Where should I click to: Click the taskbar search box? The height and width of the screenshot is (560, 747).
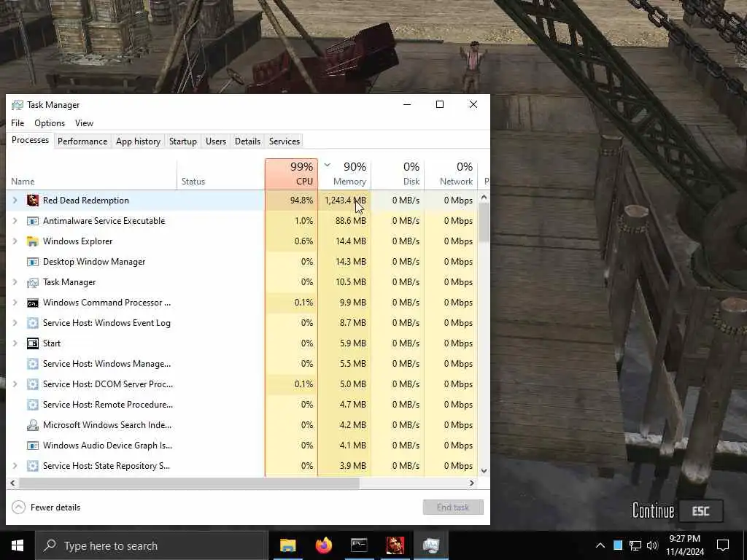pos(152,545)
